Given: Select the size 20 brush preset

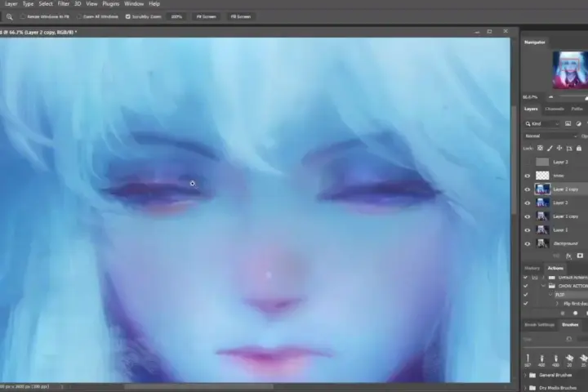Looking at the screenshot, I should (x=569, y=360).
